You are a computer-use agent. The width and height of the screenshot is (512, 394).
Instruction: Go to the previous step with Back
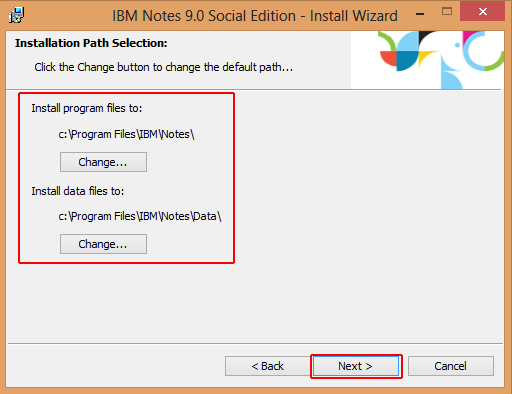point(267,366)
